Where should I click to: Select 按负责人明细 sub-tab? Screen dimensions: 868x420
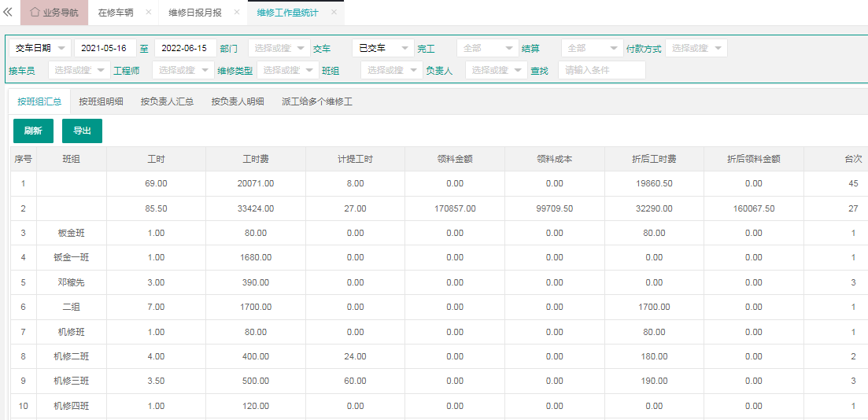click(x=238, y=101)
